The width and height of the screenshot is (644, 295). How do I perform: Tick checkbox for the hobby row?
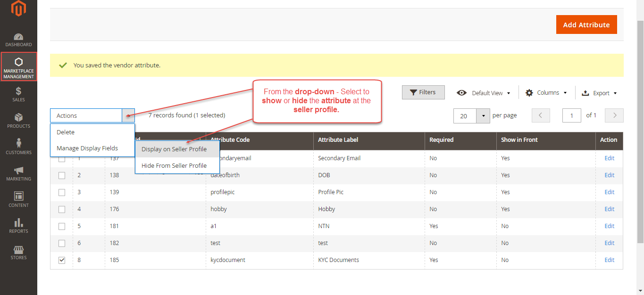tap(62, 209)
